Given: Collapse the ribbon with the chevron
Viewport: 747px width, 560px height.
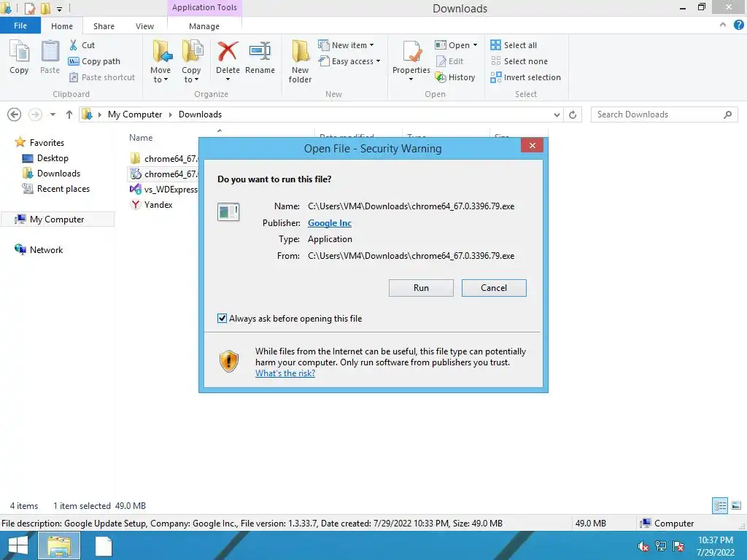Looking at the screenshot, I should point(723,25).
